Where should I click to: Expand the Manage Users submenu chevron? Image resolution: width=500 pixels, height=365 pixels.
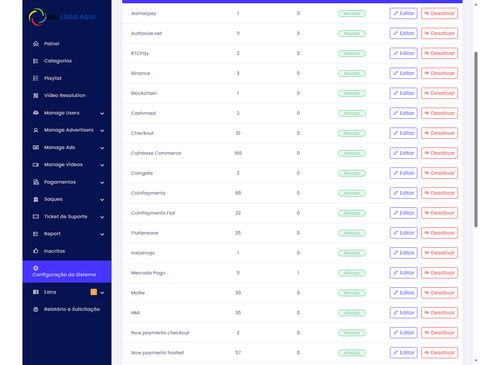102,113
